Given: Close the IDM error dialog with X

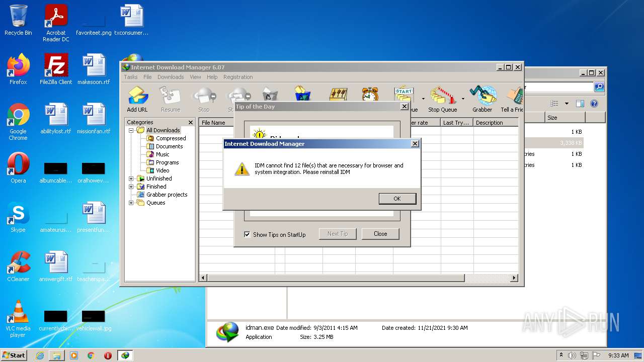Looking at the screenshot, I should [x=415, y=144].
